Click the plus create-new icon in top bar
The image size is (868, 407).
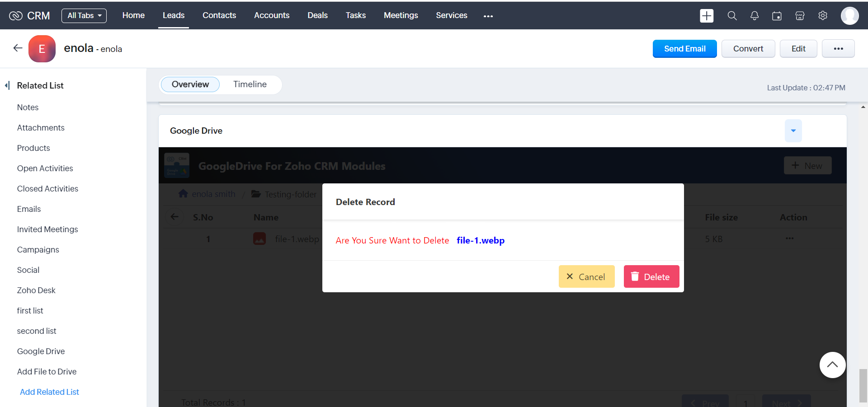click(706, 16)
